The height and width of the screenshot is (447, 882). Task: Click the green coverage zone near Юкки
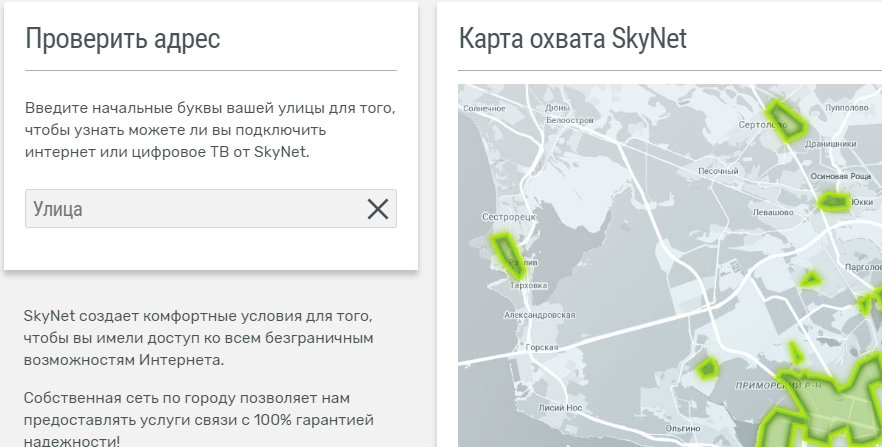833,203
